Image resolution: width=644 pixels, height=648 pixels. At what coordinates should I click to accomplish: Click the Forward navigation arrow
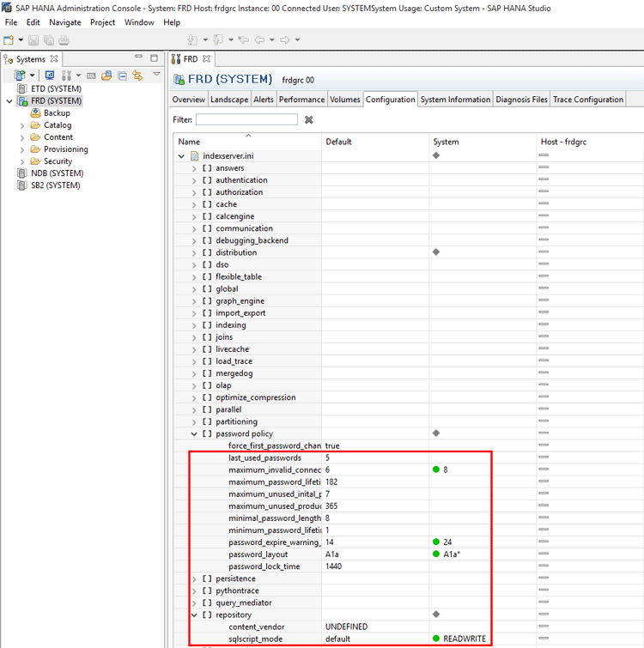coord(285,39)
